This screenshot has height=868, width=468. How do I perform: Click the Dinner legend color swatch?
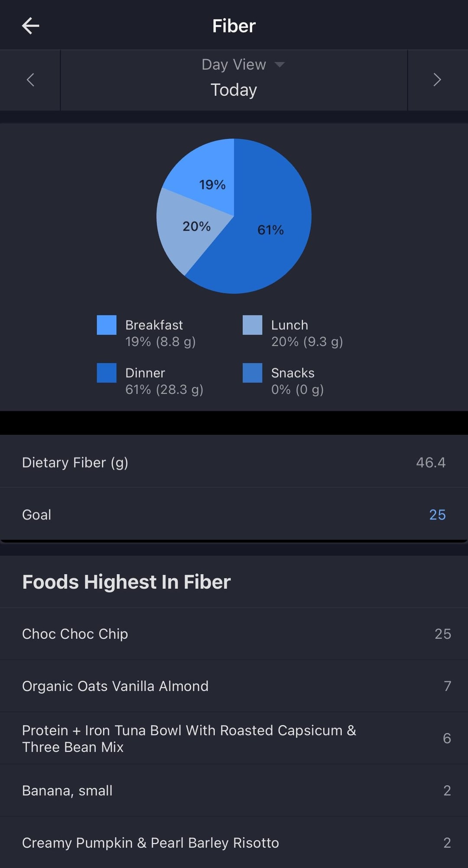point(107,373)
